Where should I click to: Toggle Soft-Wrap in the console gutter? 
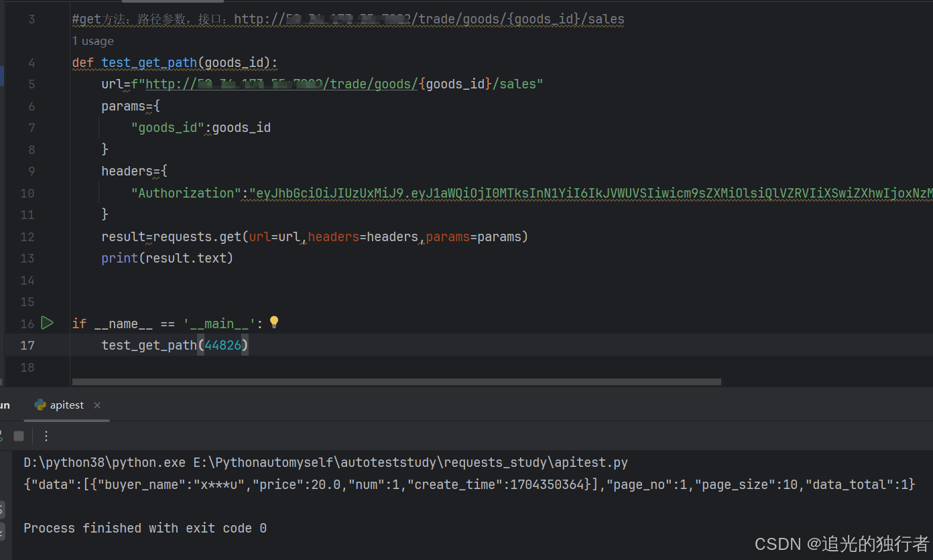click(3, 510)
